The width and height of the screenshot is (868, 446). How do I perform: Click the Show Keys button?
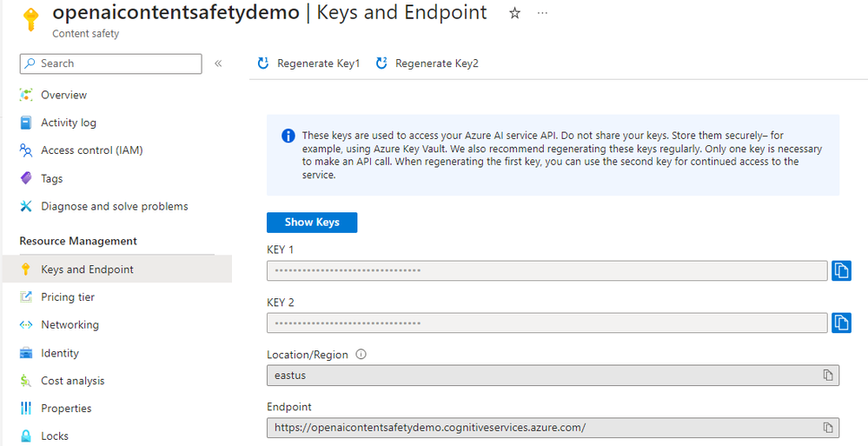click(x=312, y=222)
